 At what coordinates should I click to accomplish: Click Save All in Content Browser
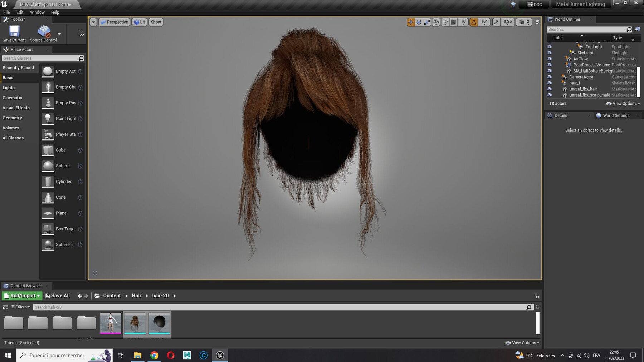pos(57,296)
